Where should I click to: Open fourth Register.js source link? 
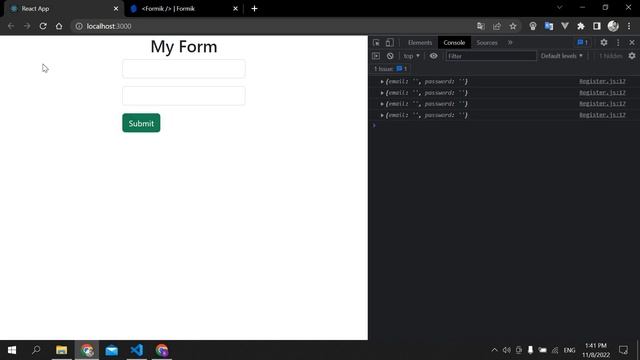click(x=602, y=115)
